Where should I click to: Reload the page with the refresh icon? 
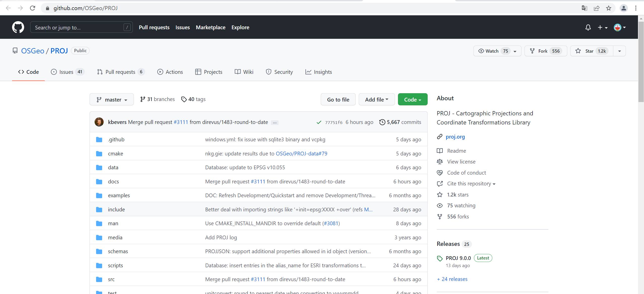[x=32, y=8]
